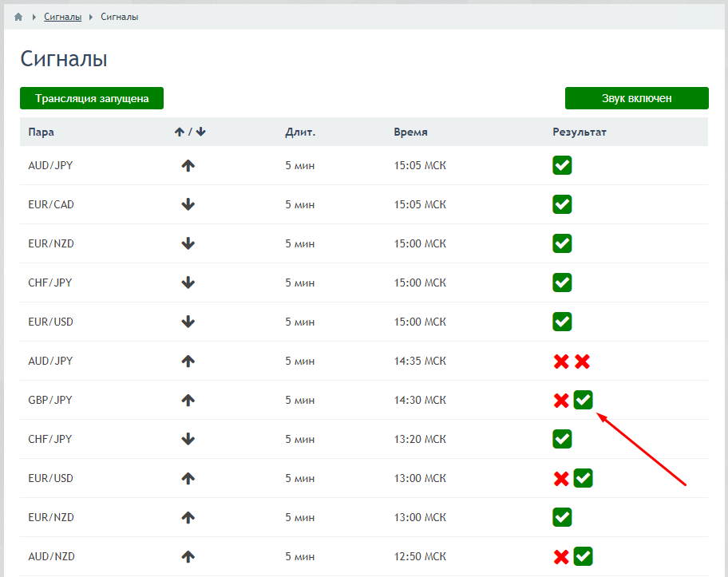This screenshot has width=728, height=577.
Task: Click the up/down arrows column header
Action: point(190,132)
